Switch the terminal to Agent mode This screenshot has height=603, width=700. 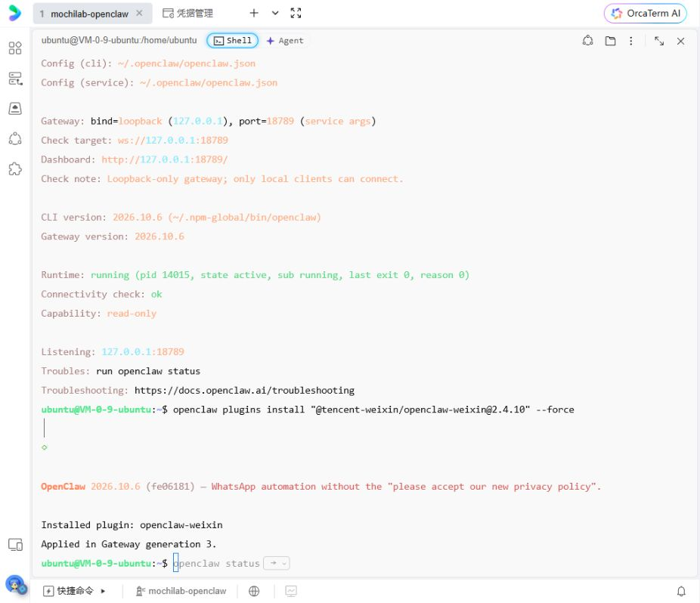[285, 41]
